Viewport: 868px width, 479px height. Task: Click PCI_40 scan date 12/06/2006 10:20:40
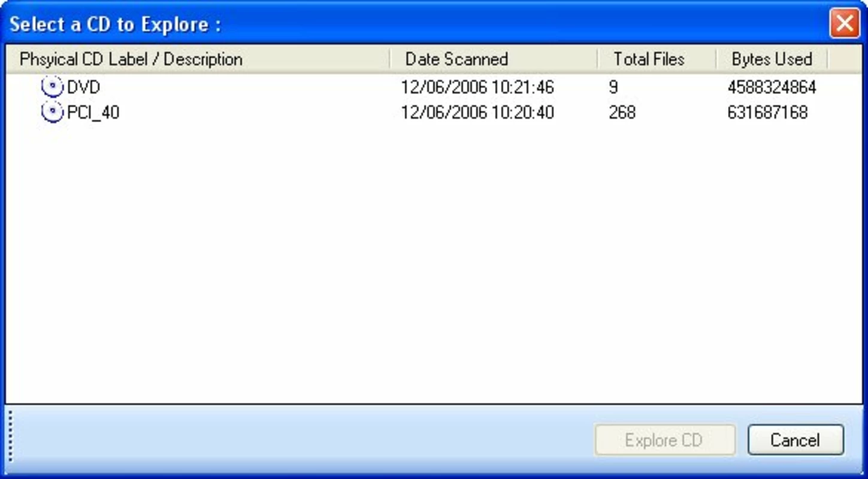tap(477, 112)
